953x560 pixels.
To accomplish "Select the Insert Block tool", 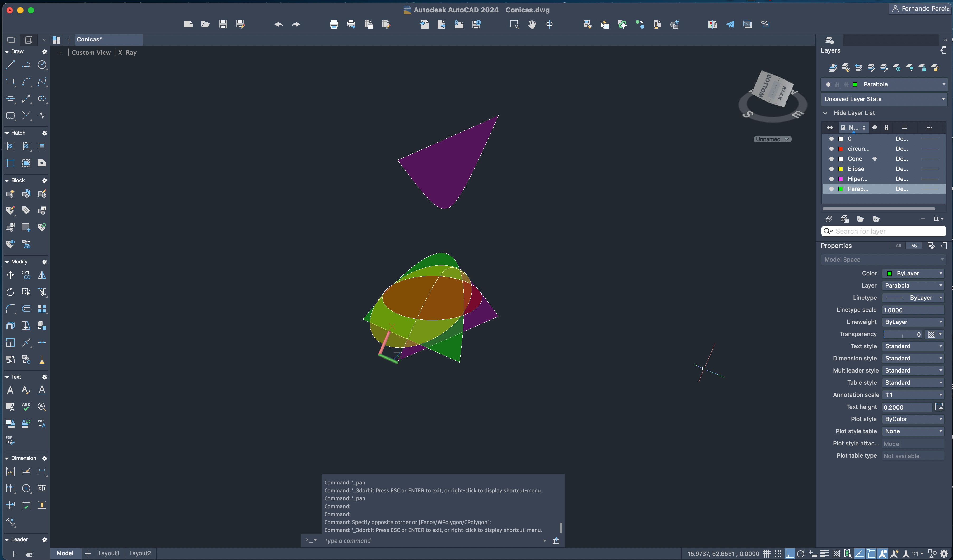I will click(x=10, y=194).
